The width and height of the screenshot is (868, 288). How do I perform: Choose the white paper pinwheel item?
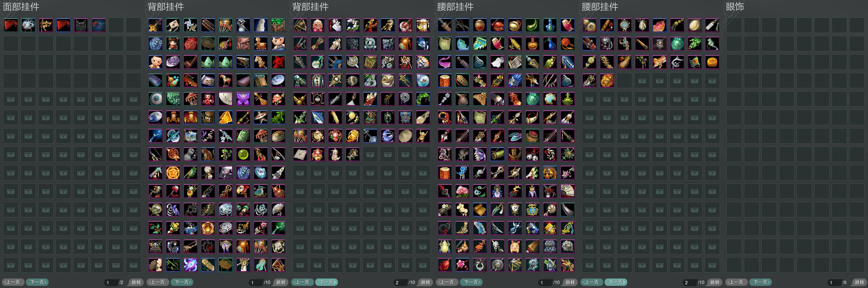click(x=191, y=25)
